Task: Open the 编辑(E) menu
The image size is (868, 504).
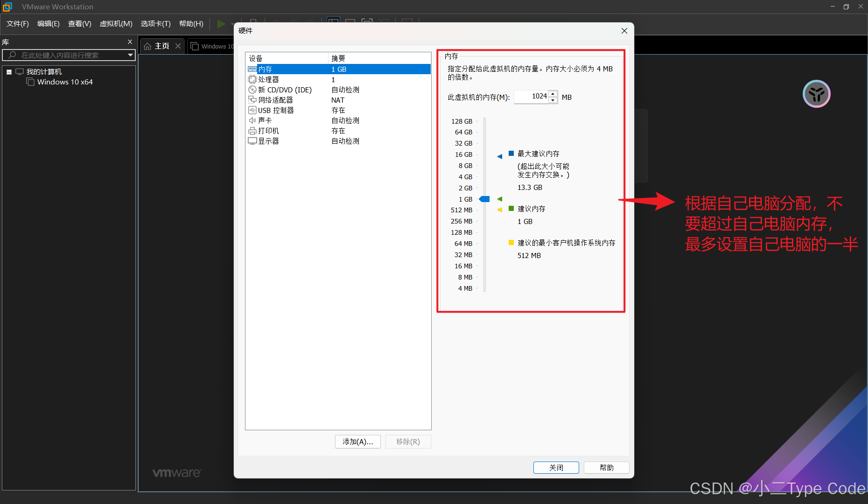Action: click(x=49, y=23)
